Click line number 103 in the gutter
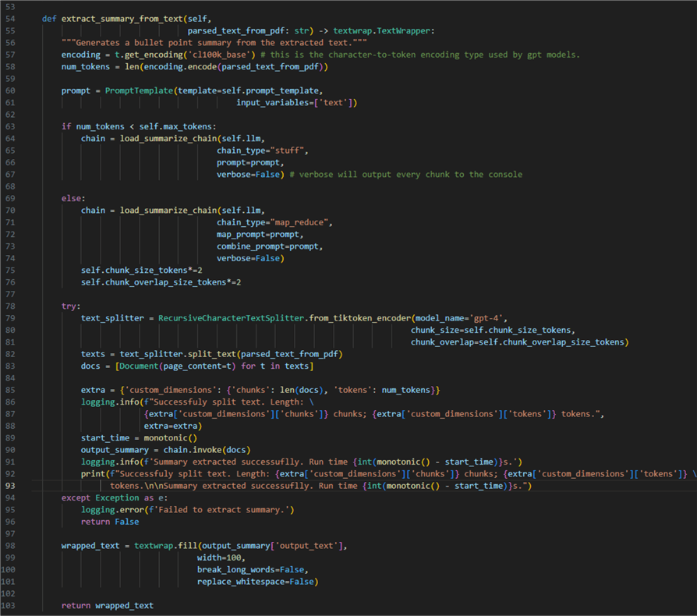The width and height of the screenshot is (697, 616). tap(8, 605)
